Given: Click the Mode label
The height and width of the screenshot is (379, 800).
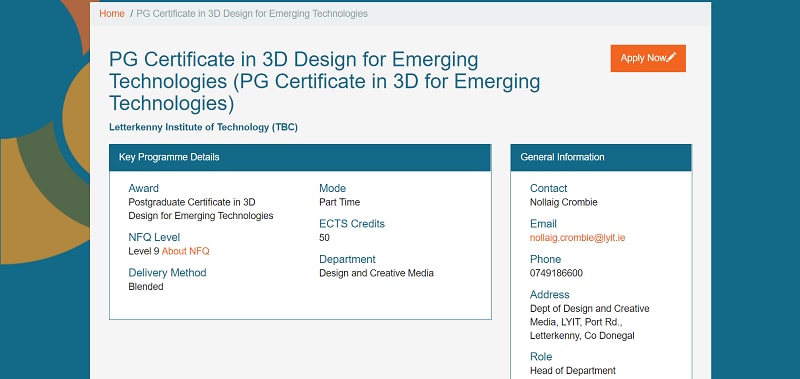Looking at the screenshot, I should pos(333,188).
